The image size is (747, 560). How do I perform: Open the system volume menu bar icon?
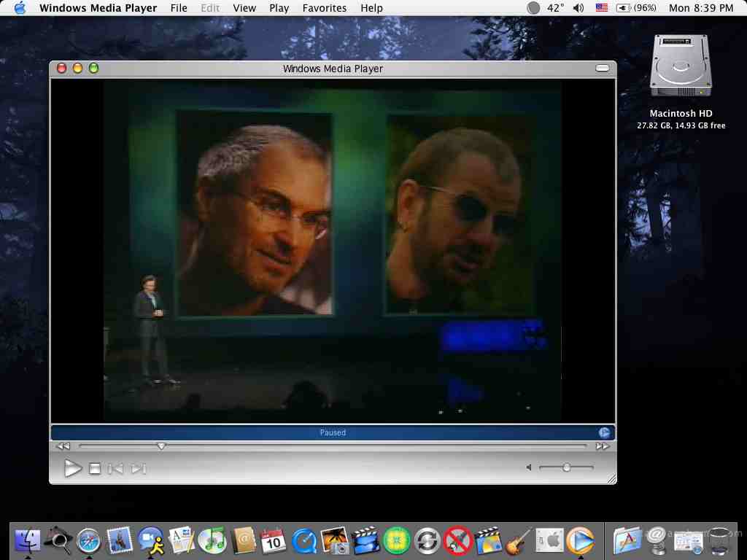(x=578, y=8)
